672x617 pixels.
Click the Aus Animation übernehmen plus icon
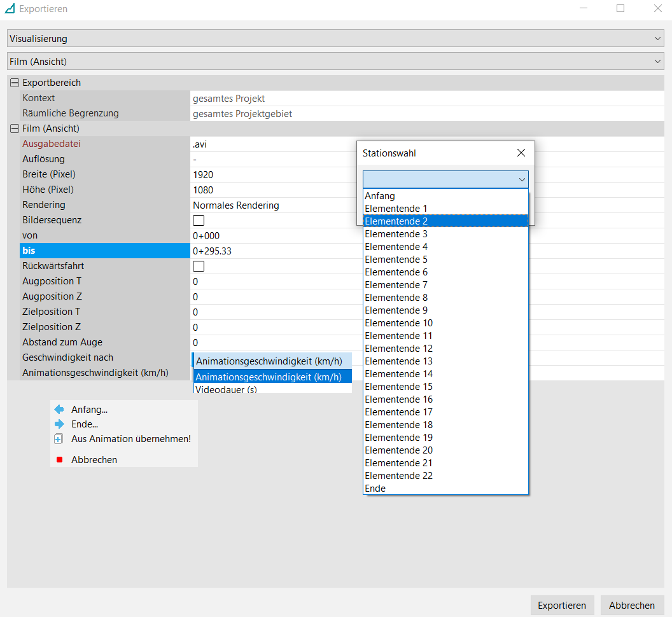tap(59, 439)
